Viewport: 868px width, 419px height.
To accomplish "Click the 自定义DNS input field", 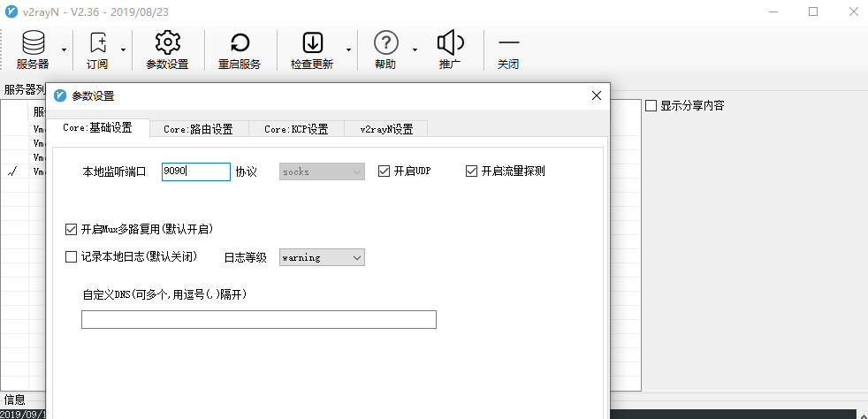I will click(258, 319).
